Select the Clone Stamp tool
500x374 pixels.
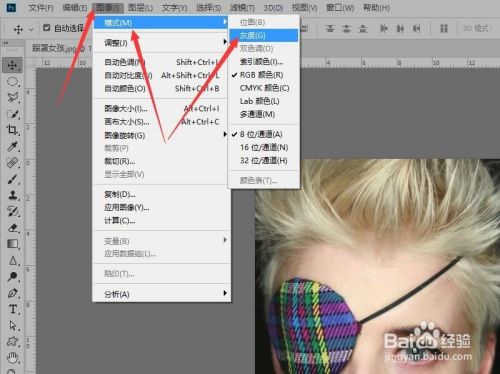click(13, 195)
